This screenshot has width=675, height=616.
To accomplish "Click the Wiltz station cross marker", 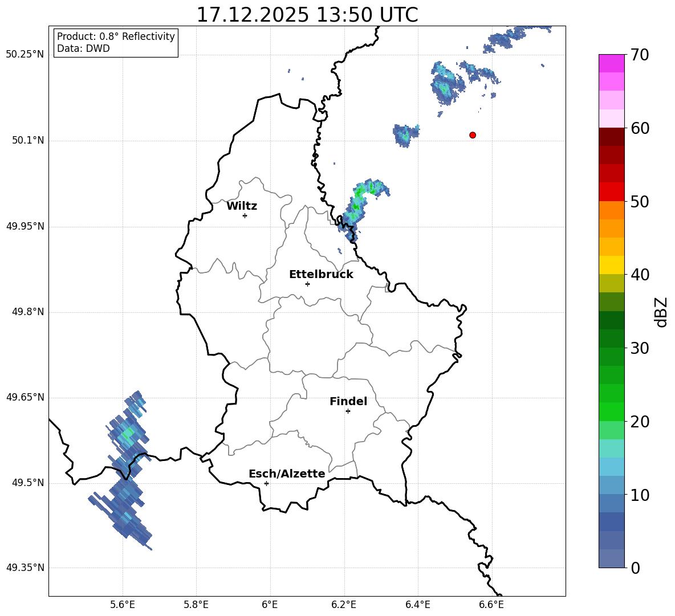I will click(x=245, y=215).
